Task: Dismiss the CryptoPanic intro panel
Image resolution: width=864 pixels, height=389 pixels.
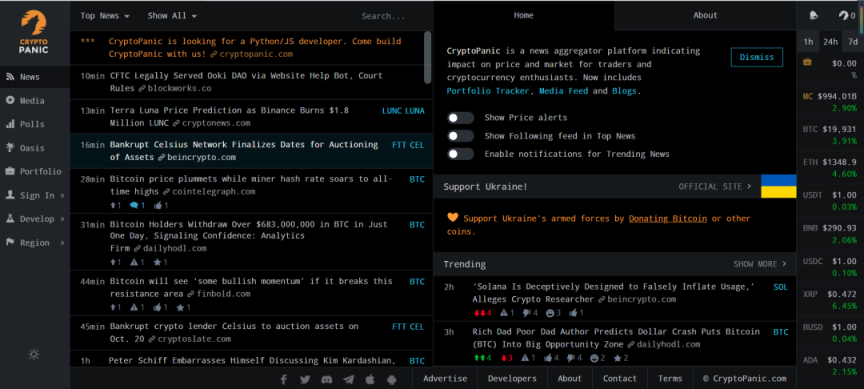Action: click(757, 57)
